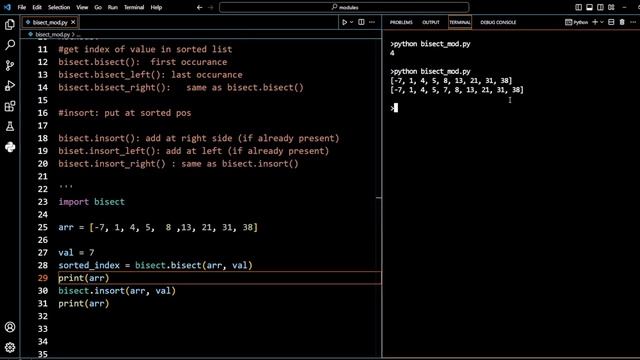Select the bisect_mod.py editor tab
Image resolution: width=640 pixels, height=360 pixels.
tap(50, 22)
